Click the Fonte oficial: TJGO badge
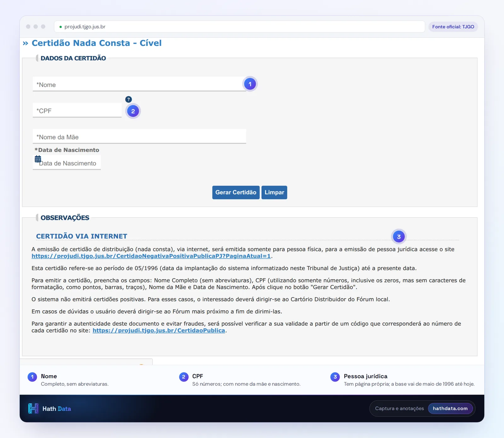The height and width of the screenshot is (438, 504). point(453,27)
